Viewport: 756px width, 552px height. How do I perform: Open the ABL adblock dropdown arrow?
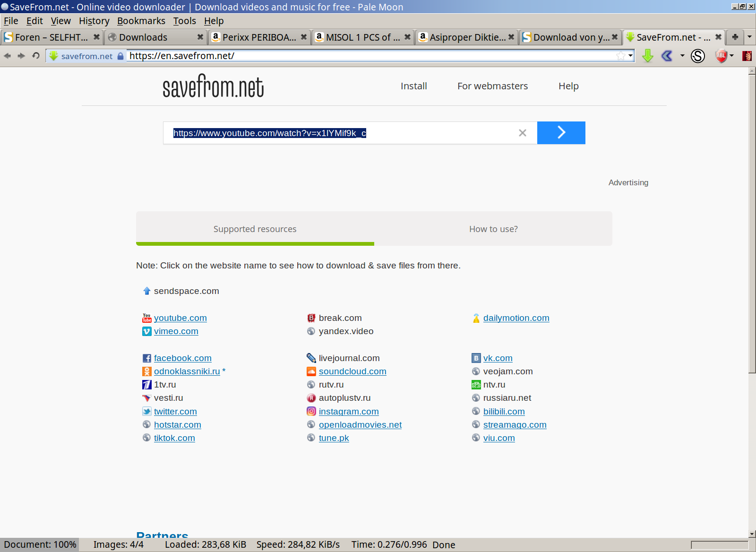pyautogui.click(x=731, y=56)
